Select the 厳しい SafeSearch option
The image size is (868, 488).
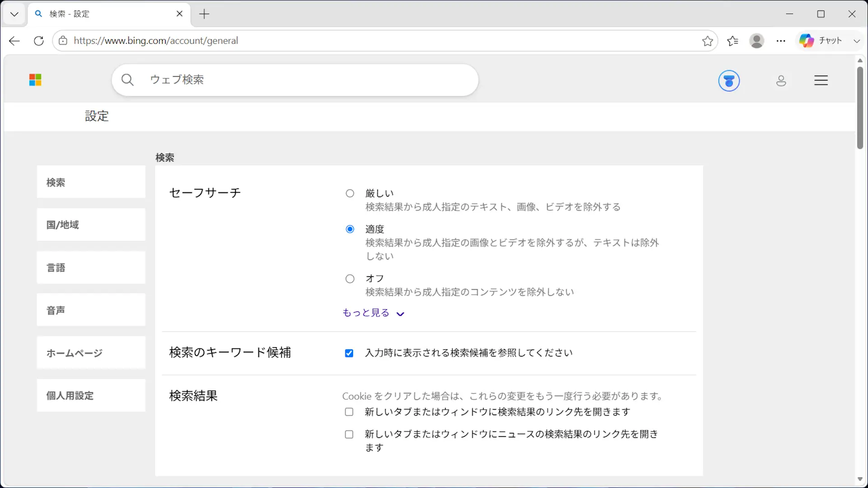[x=350, y=193]
